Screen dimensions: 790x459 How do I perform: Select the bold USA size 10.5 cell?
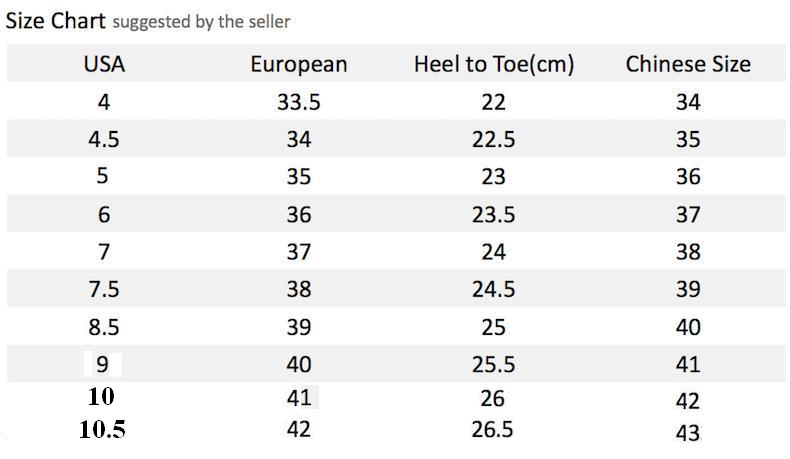coord(102,430)
